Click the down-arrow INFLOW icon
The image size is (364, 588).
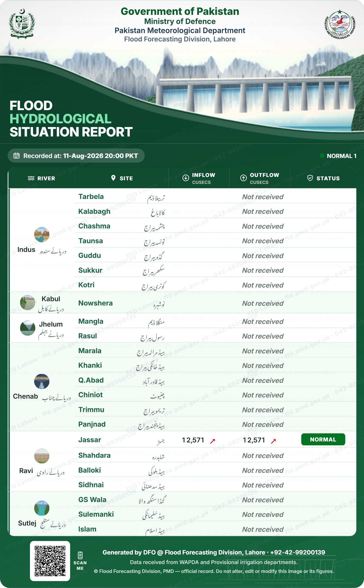click(x=186, y=178)
